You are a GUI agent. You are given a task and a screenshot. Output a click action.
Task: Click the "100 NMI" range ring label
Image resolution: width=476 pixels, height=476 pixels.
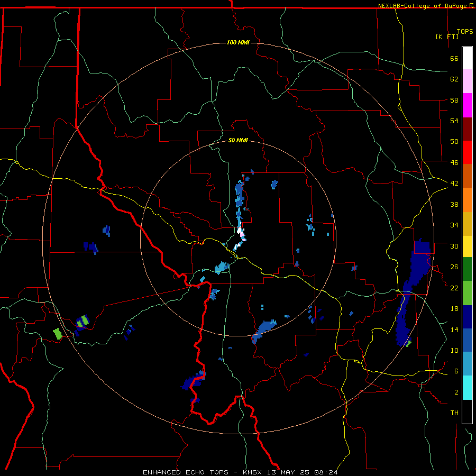(x=239, y=42)
